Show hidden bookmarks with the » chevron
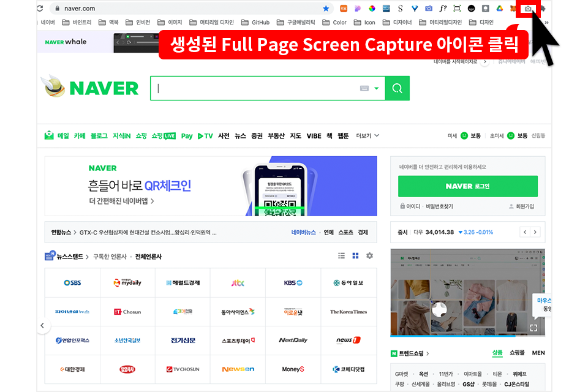The height and width of the screenshot is (392, 588). click(x=547, y=23)
